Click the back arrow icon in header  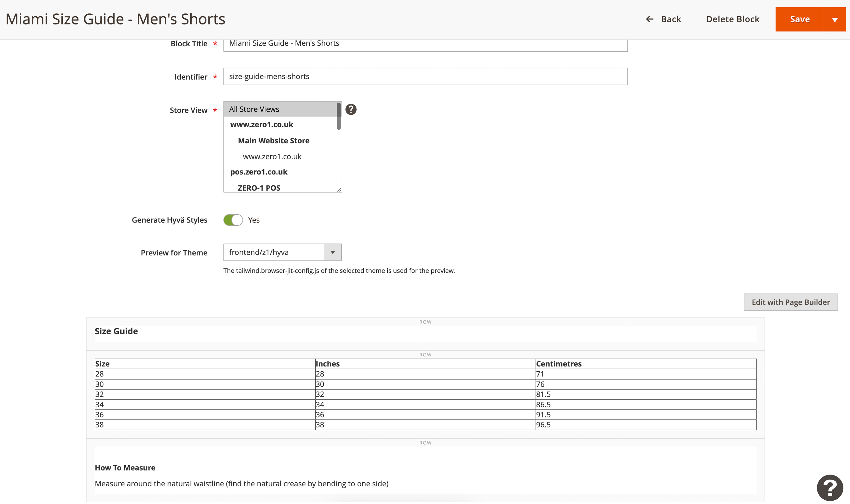649,19
